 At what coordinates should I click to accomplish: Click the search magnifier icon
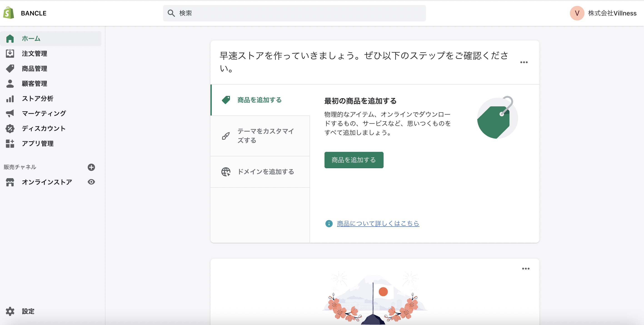click(171, 13)
